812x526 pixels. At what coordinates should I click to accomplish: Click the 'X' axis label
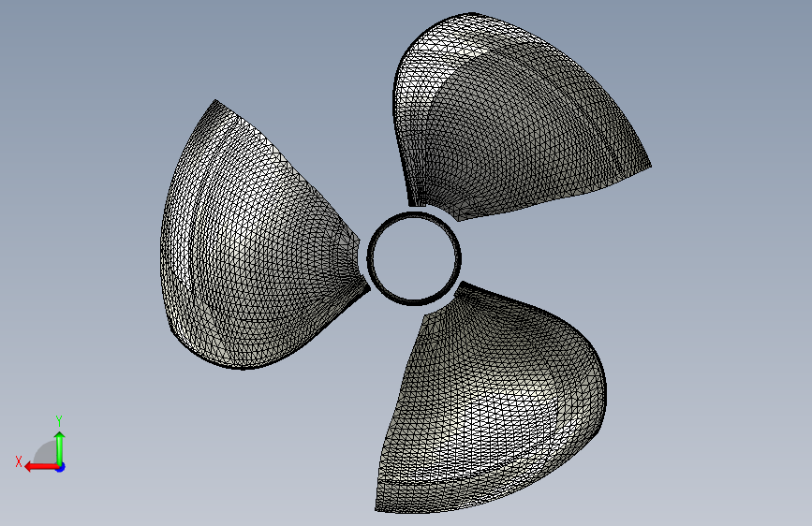pos(19,461)
